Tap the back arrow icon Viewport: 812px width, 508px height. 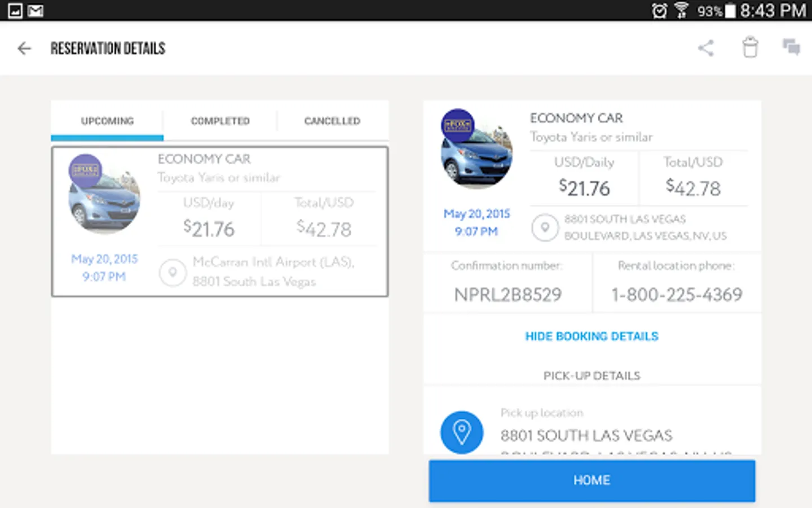(x=24, y=49)
